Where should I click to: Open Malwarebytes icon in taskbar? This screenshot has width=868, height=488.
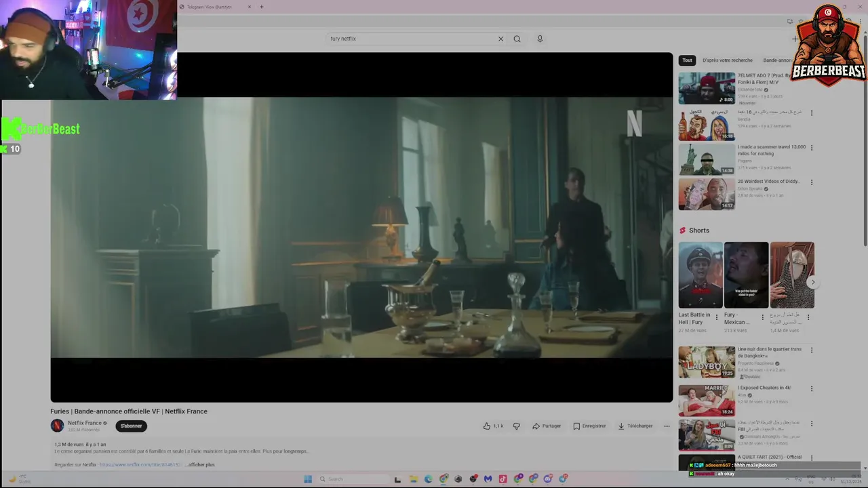click(488, 479)
